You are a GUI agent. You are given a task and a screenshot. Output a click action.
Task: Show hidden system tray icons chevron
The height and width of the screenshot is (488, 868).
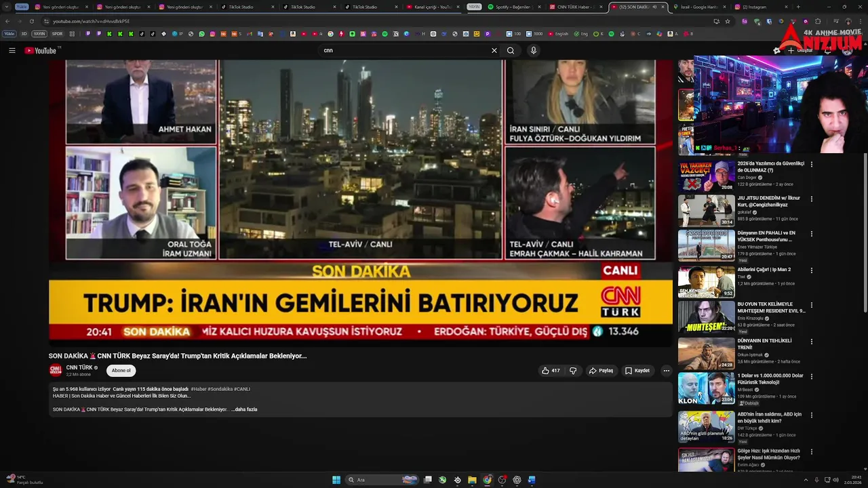806,480
